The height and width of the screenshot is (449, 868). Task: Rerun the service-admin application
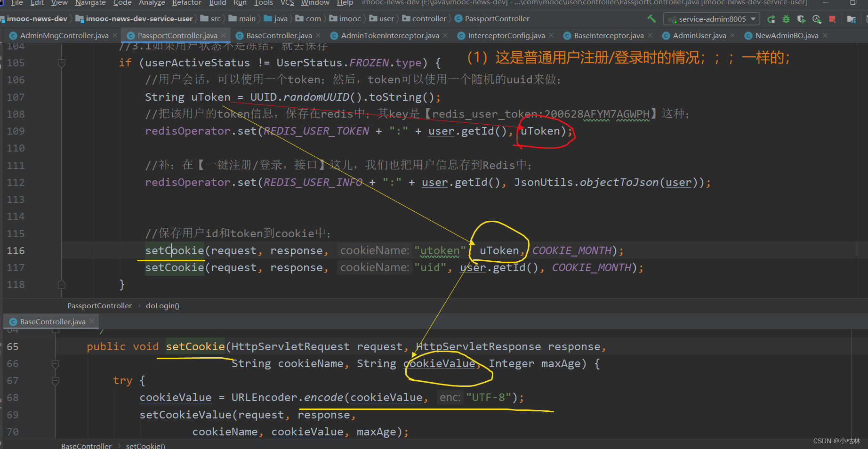coord(772,19)
